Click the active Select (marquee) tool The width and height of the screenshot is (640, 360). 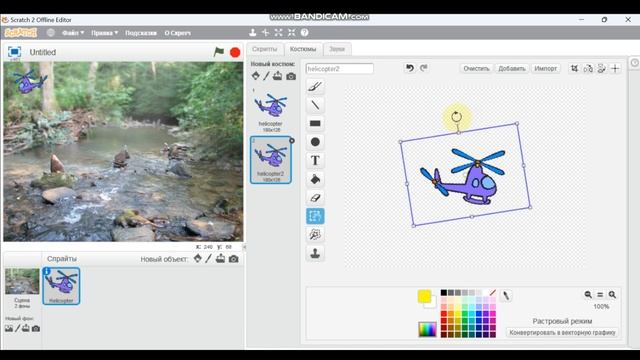(315, 216)
